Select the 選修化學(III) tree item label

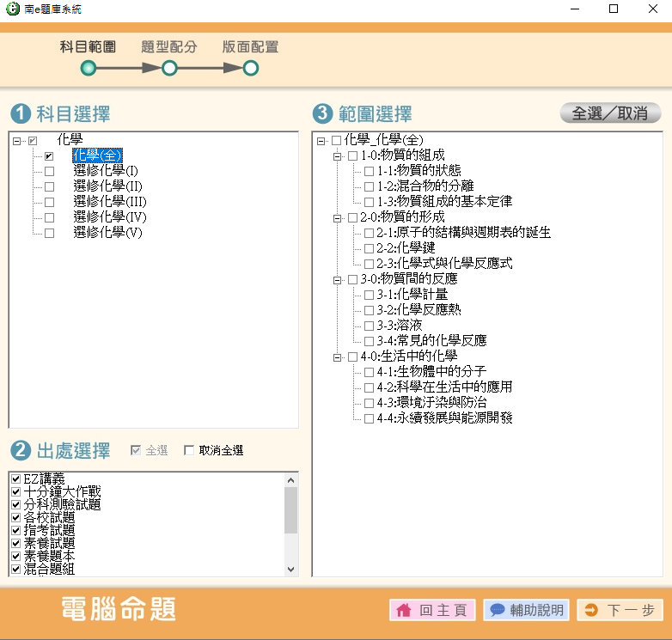coord(110,201)
